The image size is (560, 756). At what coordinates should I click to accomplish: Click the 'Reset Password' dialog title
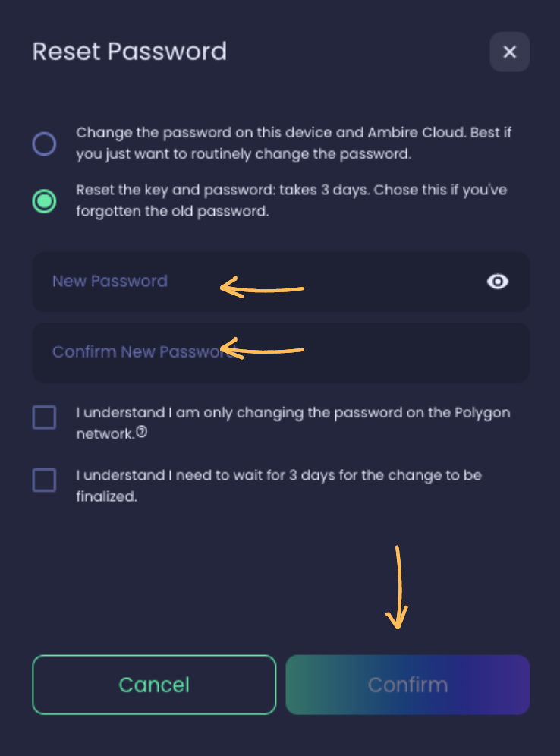coord(130,52)
